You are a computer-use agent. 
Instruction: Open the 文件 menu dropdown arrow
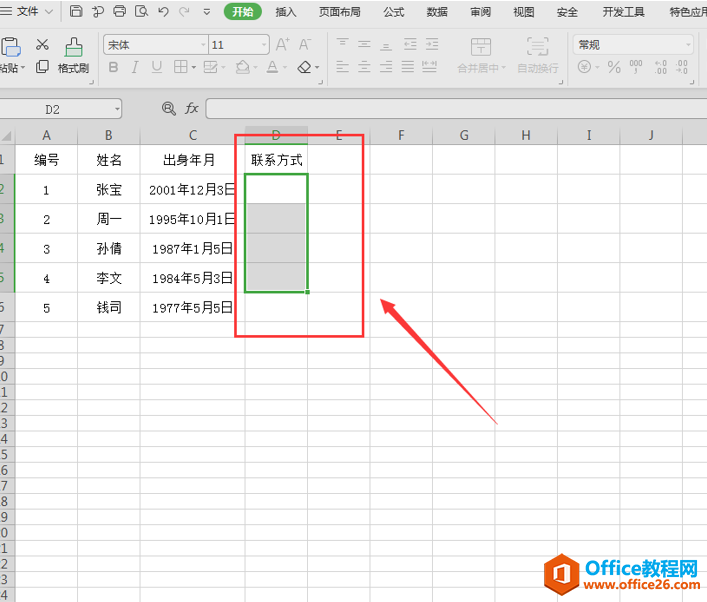pos(49,11)
